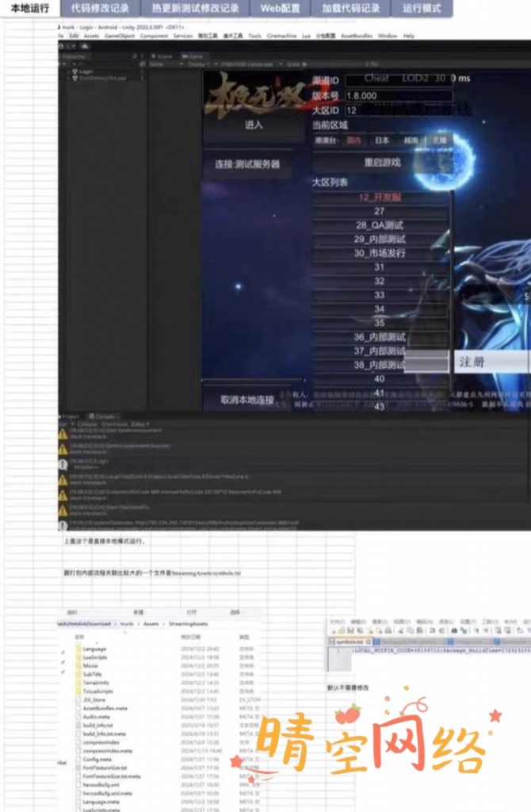
Task: Click the 进入 button
Action: (x=254, y=125)
